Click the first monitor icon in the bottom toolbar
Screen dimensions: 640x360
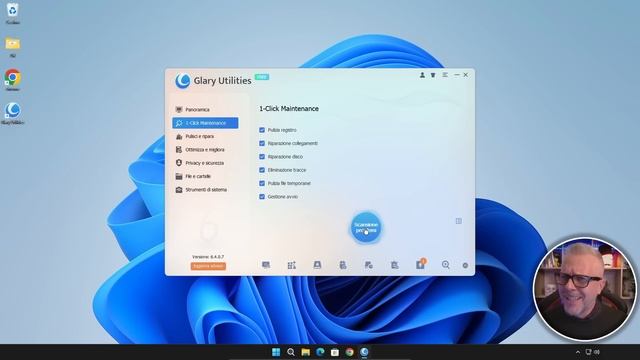(x=266, y=265)
